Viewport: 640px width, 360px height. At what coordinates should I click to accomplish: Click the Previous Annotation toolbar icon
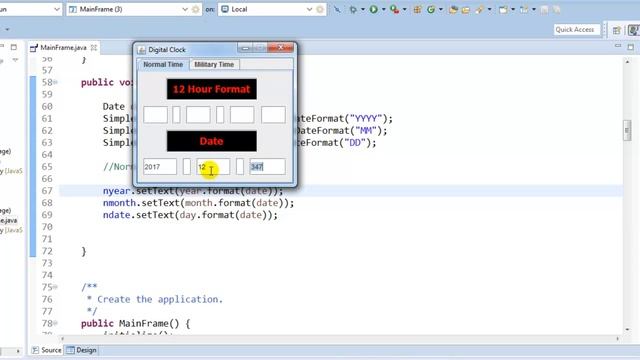[x=524, y=9]
